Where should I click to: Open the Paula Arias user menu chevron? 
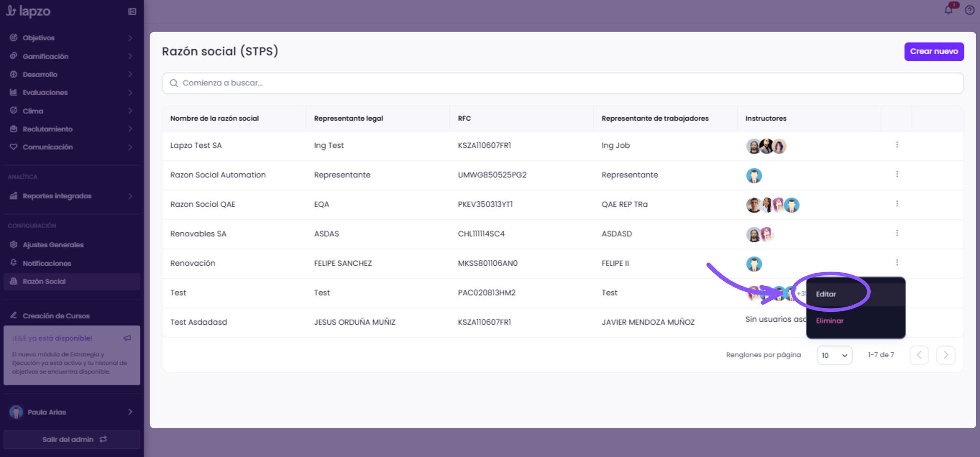(130, 412)
